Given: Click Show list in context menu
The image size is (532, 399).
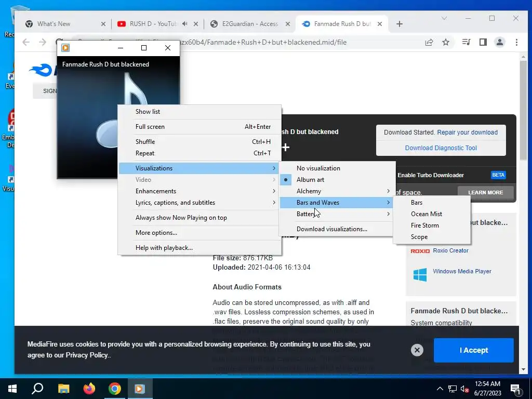Looking at the screenshot, I should (199, 112).
